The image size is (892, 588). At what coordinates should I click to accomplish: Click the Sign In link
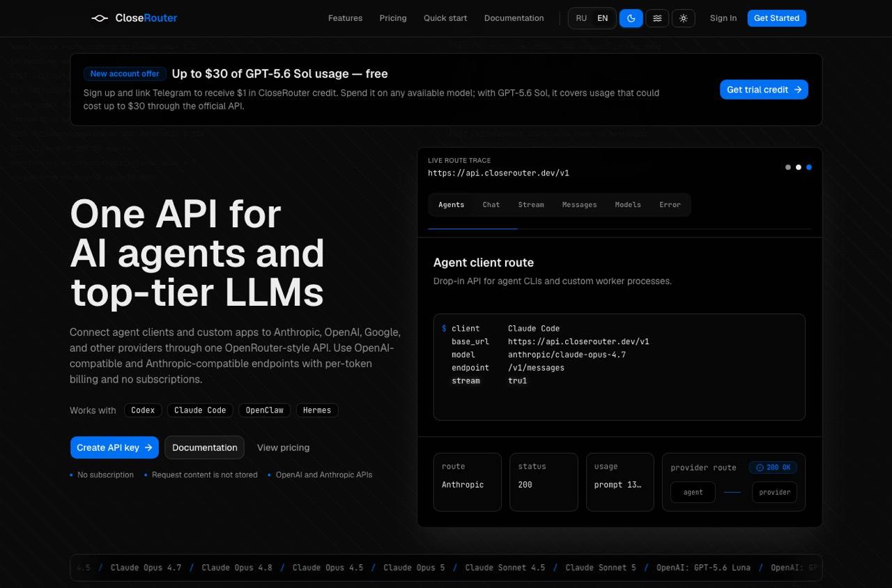[723, 18]
